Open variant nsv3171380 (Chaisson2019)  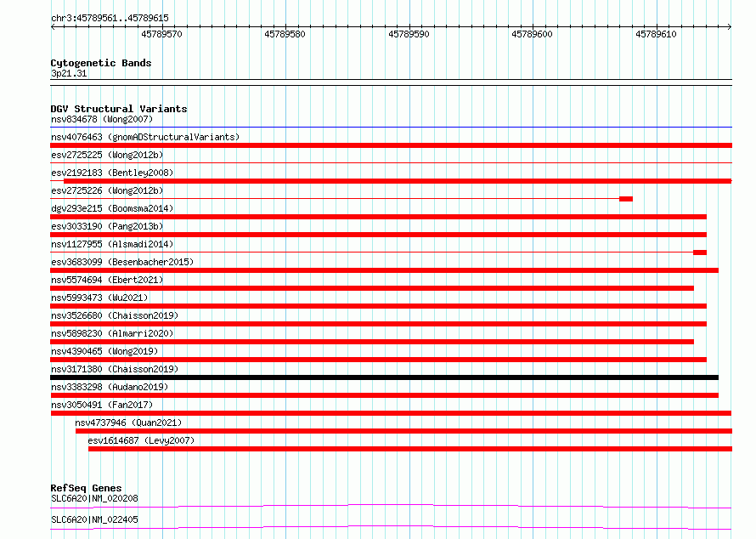click(115, 370)
